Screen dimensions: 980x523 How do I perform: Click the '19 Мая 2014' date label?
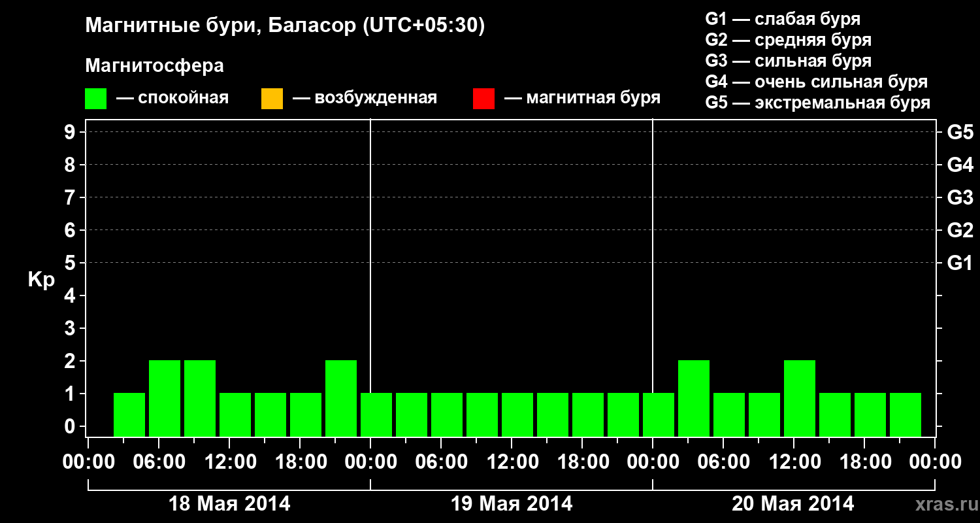point(512,504)
